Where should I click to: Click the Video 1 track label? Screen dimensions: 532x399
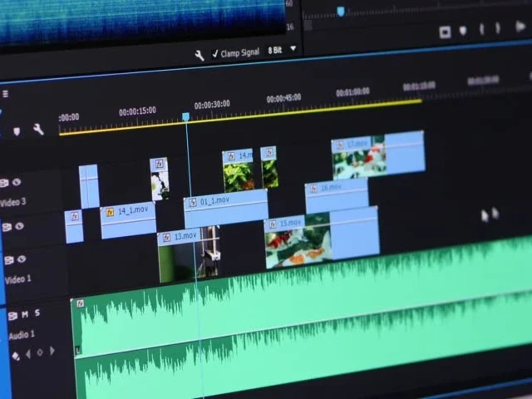(18, 279)
